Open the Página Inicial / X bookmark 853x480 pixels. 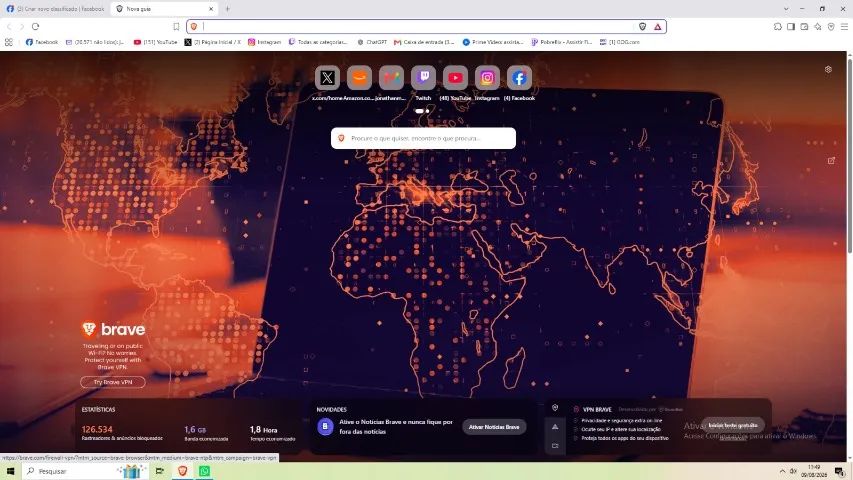click(213, 42)
